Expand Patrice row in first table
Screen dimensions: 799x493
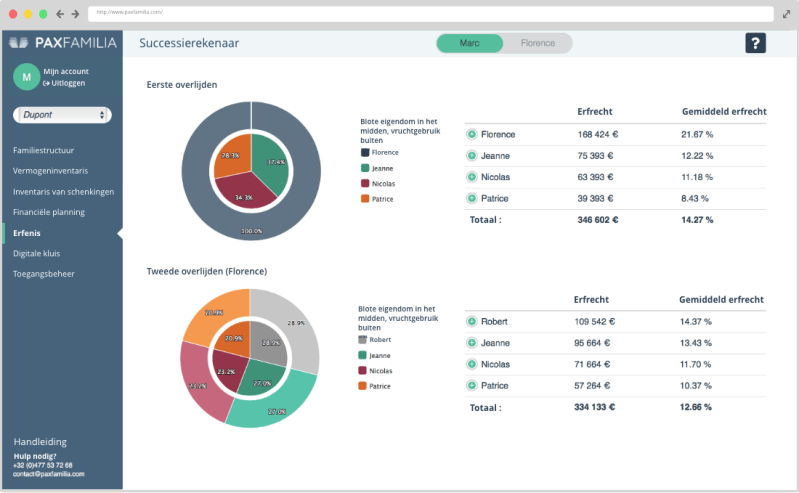[x=472, y=198]
